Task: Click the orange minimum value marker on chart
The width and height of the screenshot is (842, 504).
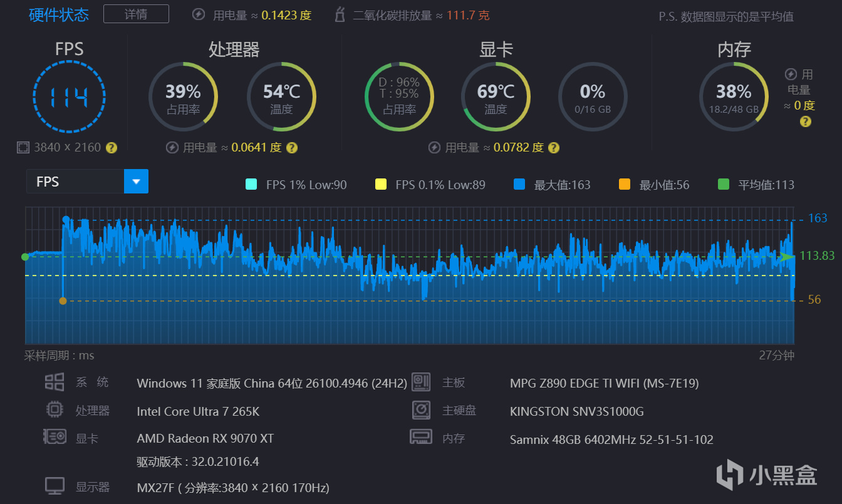Action: (x=63, y=301)
